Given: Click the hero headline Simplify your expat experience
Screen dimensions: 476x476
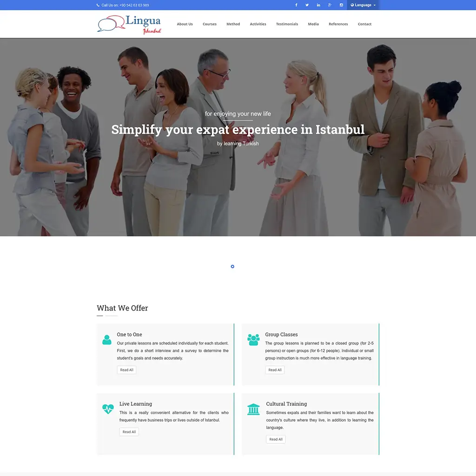Looking at the screenshot, I should 238,130.
